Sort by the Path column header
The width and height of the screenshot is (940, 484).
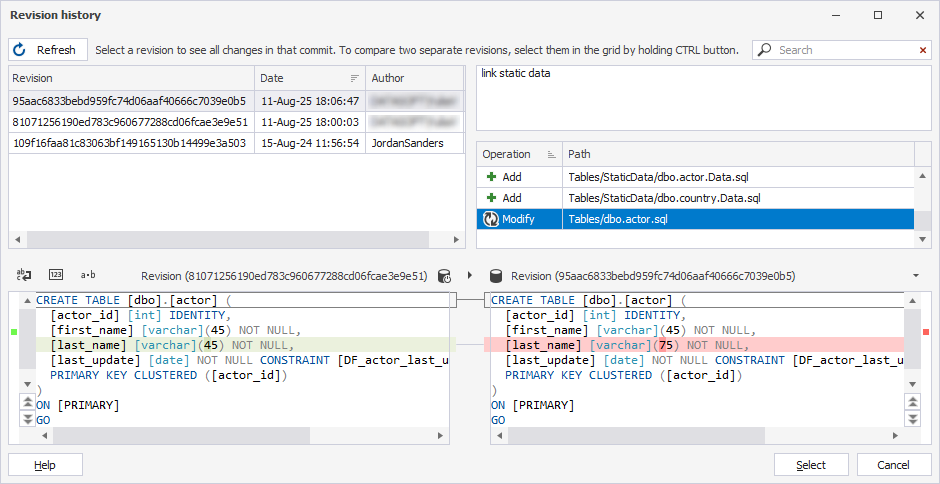(x=735, y=155)
